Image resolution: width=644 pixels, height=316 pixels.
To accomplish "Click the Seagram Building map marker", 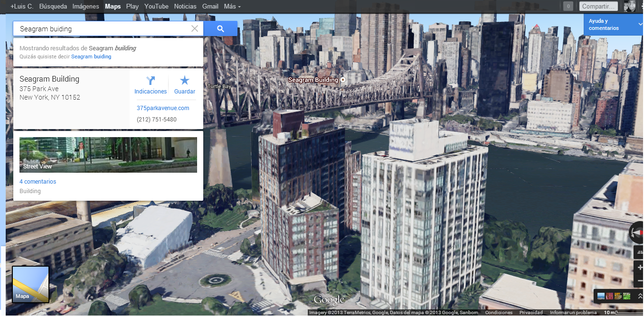I will point(343,80).
